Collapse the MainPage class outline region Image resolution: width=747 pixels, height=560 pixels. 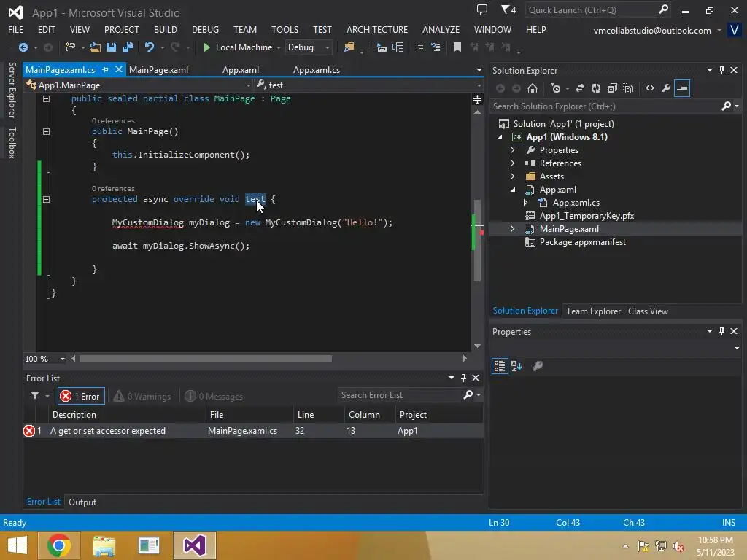click(x=46, y=98)
